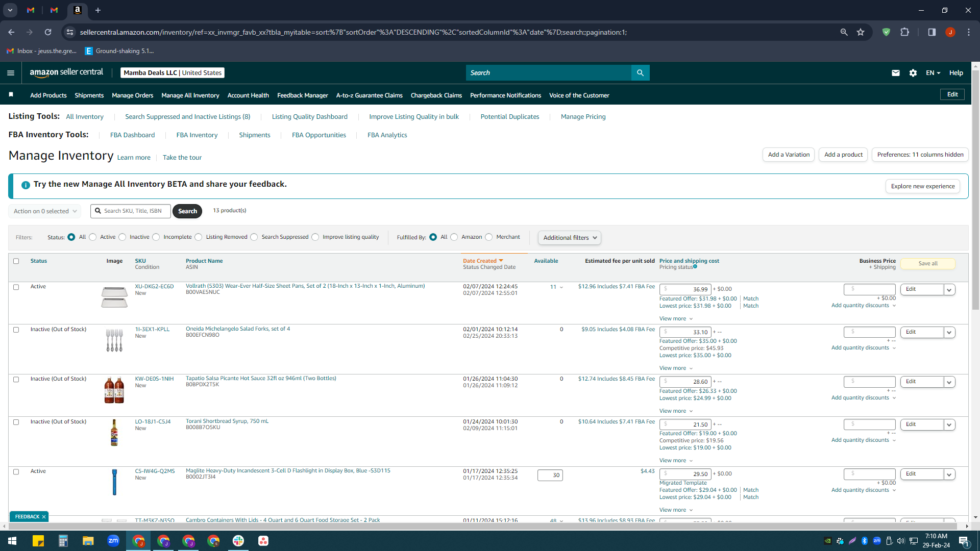Click Explore new experience button

[923, 186]
